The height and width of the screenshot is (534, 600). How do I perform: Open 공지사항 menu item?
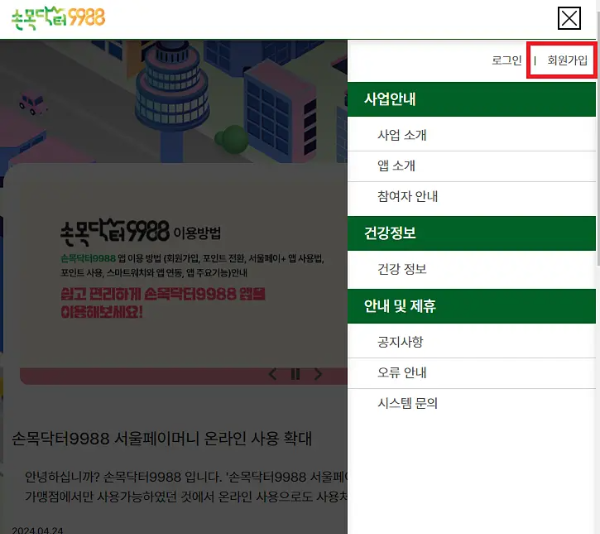click(x=471, y=342)
